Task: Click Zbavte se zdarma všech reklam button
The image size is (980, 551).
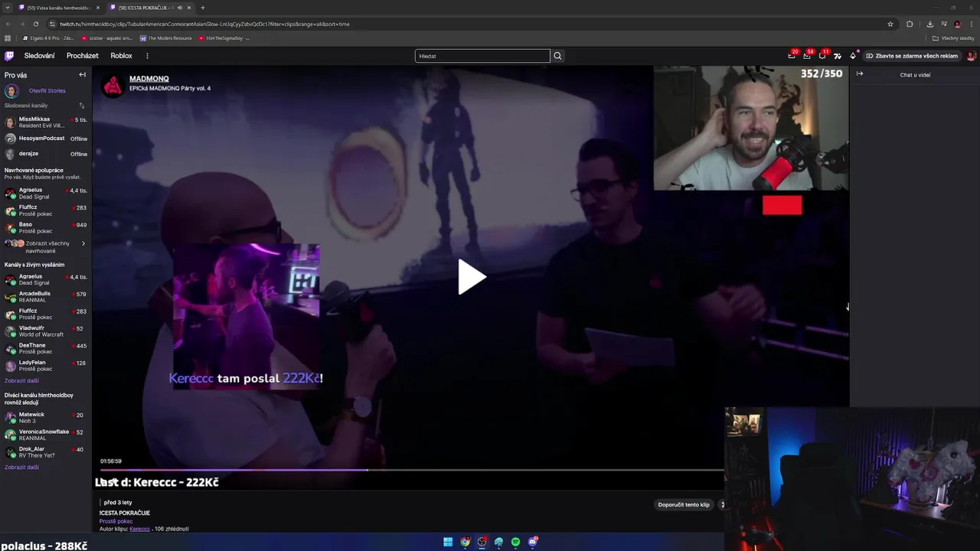Action: tap(912, 56)
